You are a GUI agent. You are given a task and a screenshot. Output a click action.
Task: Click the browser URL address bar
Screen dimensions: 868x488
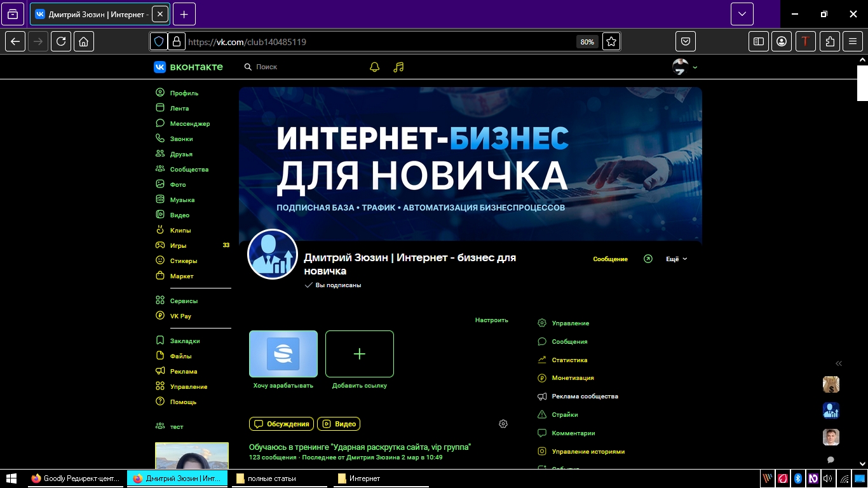pos(381,42)
